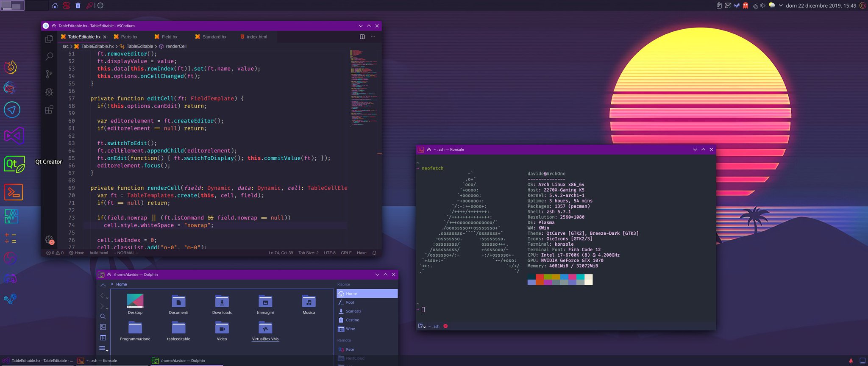The height and width of the screenshot is (366, 868).
Task: Split the VSCodium editor to the right
Action: [362, 37]
